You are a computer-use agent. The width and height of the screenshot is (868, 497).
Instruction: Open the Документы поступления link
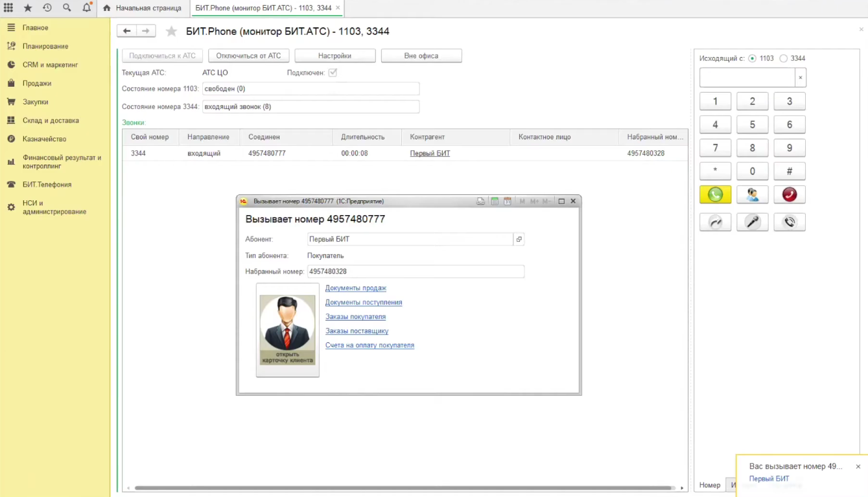click(364, 303)
